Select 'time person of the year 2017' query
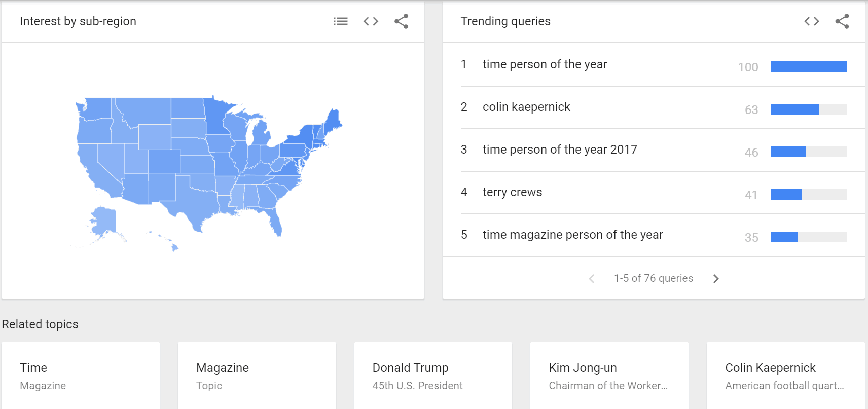 (x=654, y=150)
